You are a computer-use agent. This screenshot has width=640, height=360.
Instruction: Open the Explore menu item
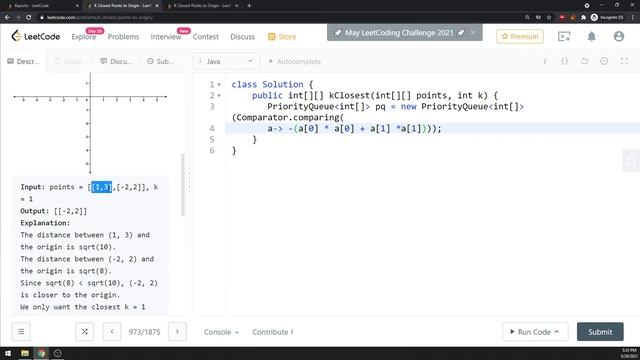point(84,37)
